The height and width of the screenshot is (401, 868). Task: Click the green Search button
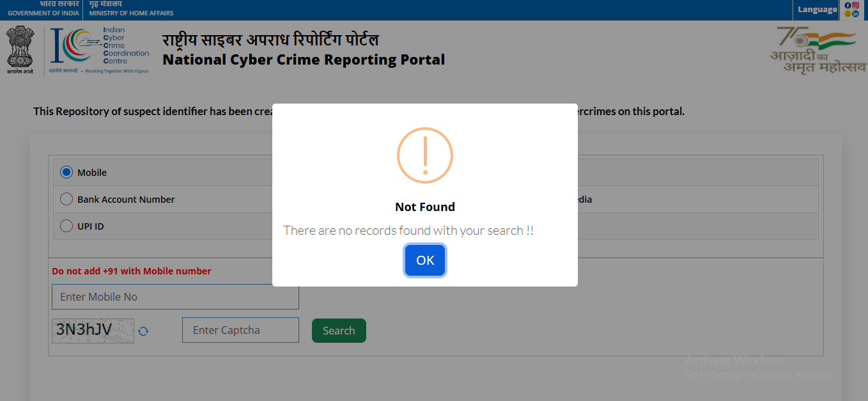[x=339, y=331]
